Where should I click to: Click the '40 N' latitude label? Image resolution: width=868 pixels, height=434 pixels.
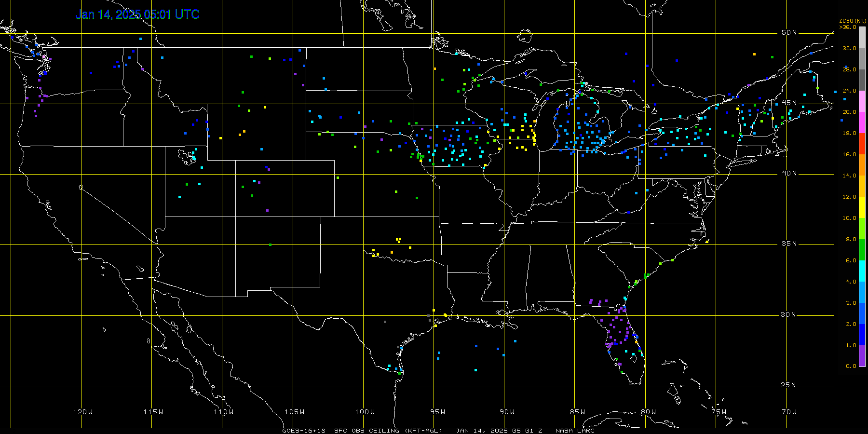pos(789,173)
